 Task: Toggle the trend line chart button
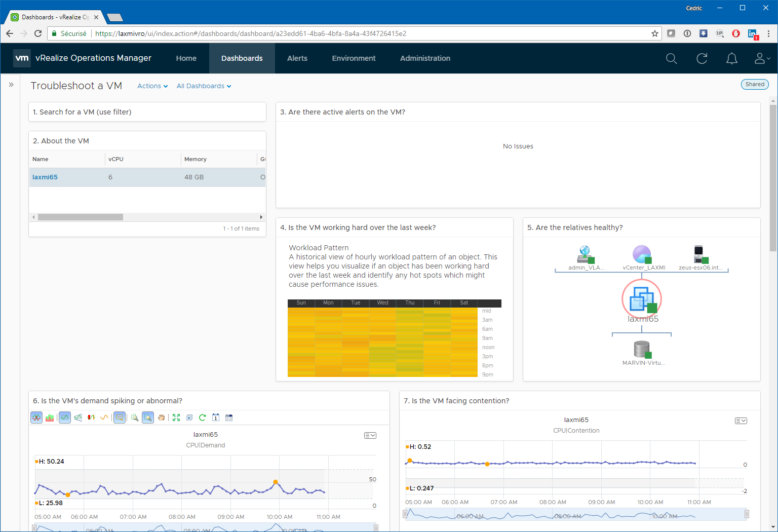click(104, 417)
